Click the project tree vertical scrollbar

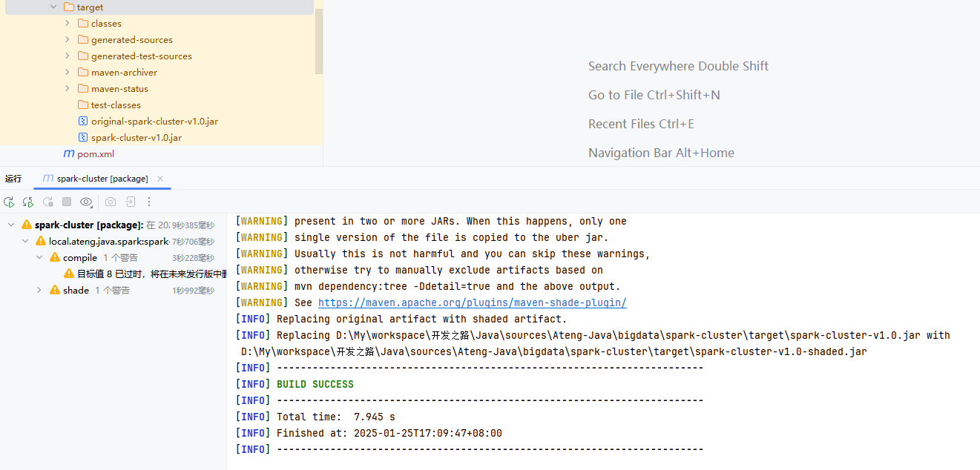tap(319, 41)
